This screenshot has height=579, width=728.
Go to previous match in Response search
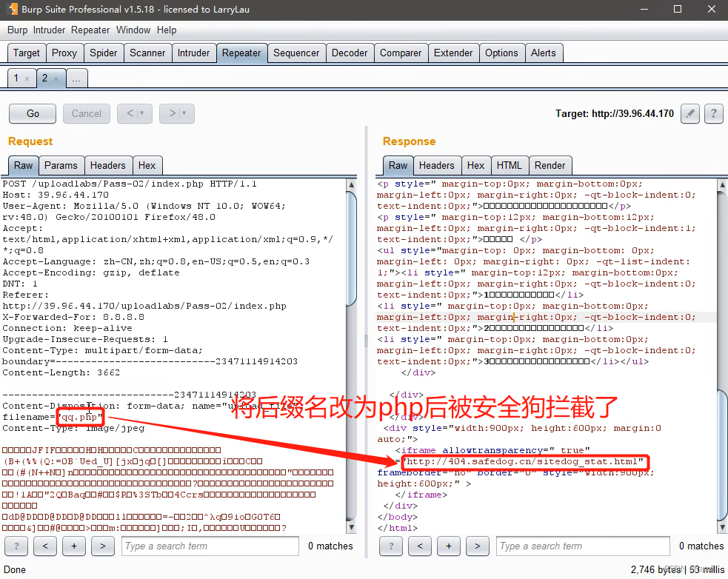pos(420,546)
